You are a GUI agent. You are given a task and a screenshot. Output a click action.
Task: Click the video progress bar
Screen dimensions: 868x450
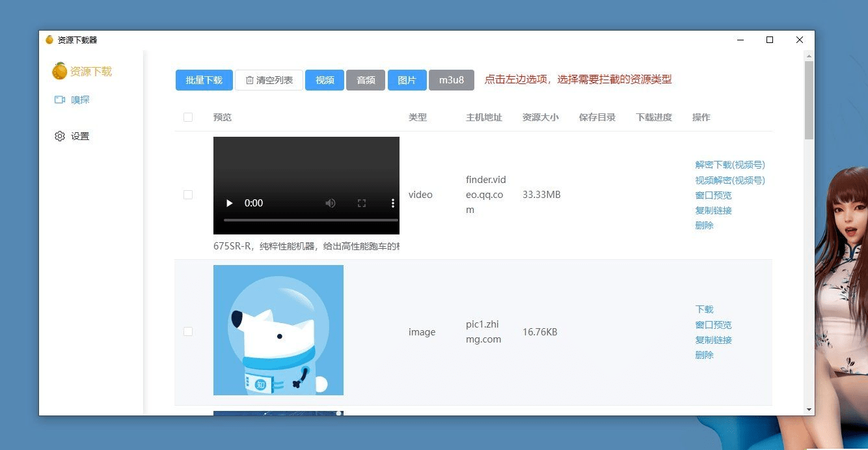point(306,219)
